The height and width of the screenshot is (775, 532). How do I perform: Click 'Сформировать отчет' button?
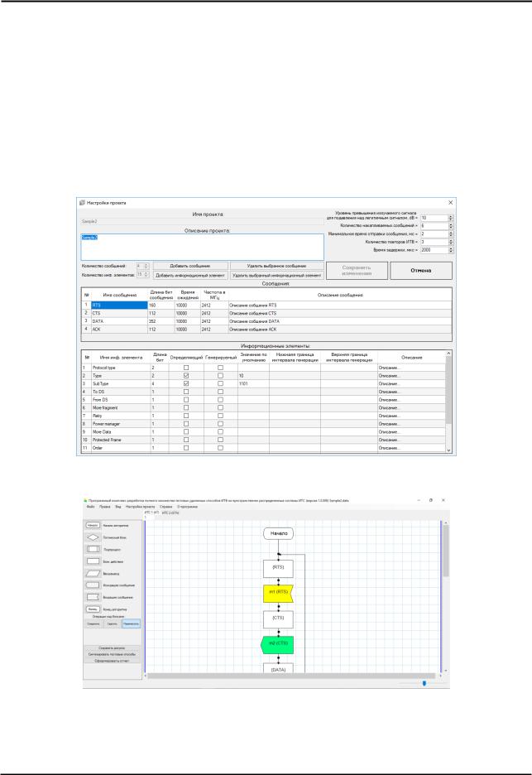click(113, 661)
